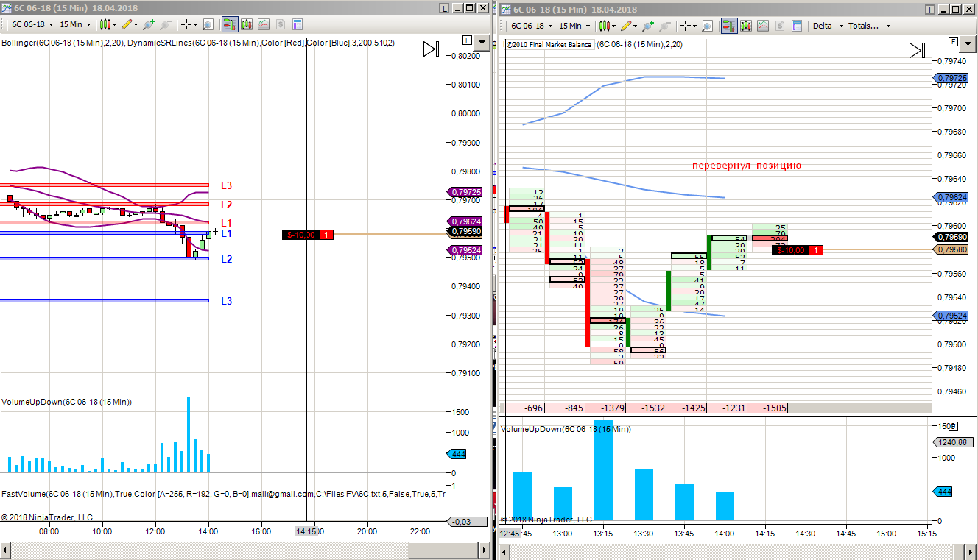Click the blue L2 support label
This screenshot has height=560, width=978.
click(x=226, y=259)
